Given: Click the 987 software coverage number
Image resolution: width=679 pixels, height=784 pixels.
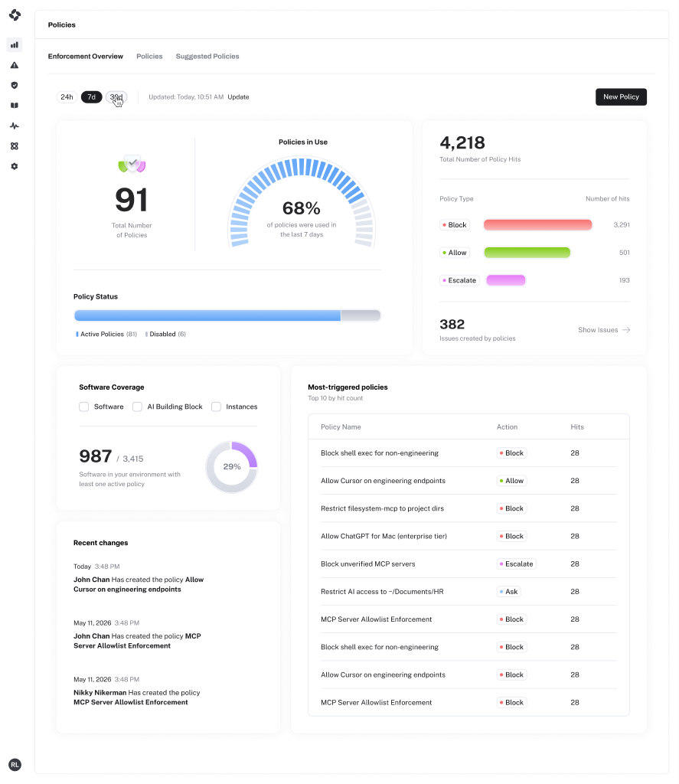Looking at the screenshot, I should pos(96,456).
